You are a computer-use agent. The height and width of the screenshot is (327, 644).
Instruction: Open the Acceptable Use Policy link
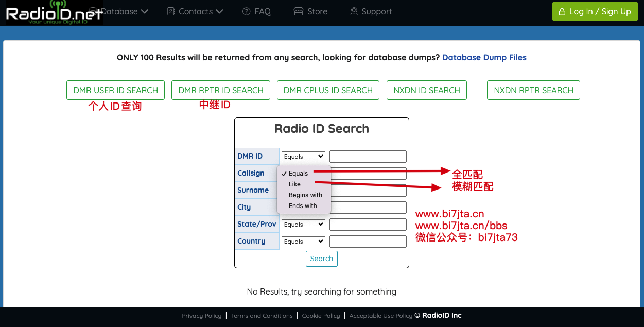[x=380, y=316]
